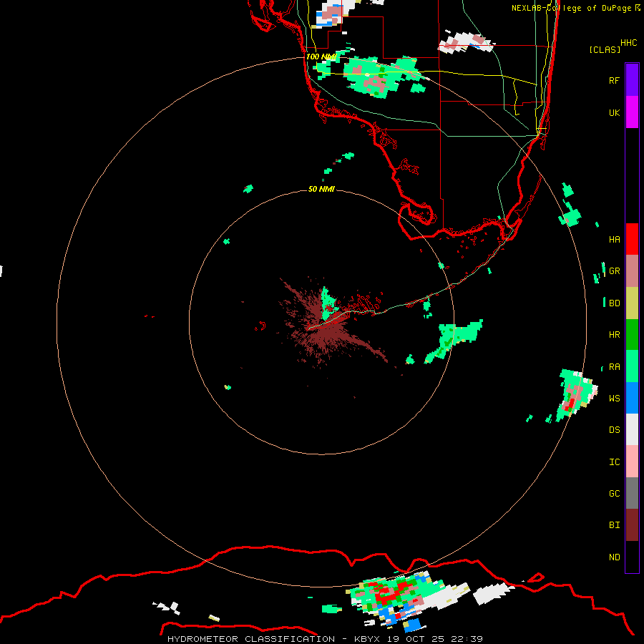This screenshot has width=644, height=644.
Task: Click the RF purple legend swatch
Action: [x=632, y=80]
